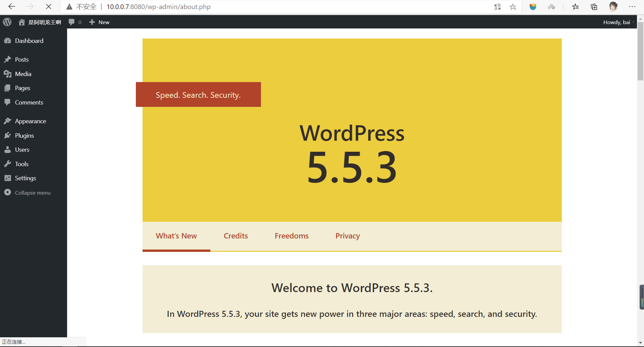Viewport: 644px width, 347px height.
Task: Switch to the Credits tab
Action: [x=236, y=236]
